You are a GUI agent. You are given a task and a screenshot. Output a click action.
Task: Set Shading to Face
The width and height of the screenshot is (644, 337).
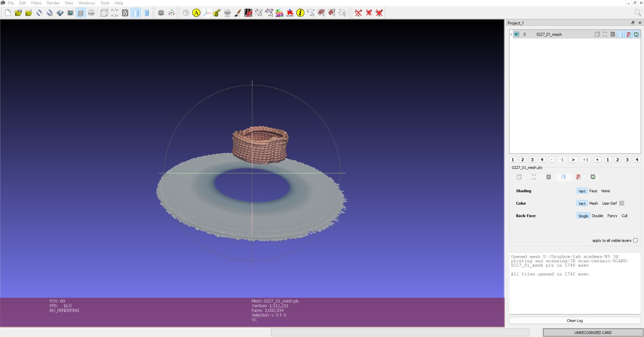pos(593,191)
